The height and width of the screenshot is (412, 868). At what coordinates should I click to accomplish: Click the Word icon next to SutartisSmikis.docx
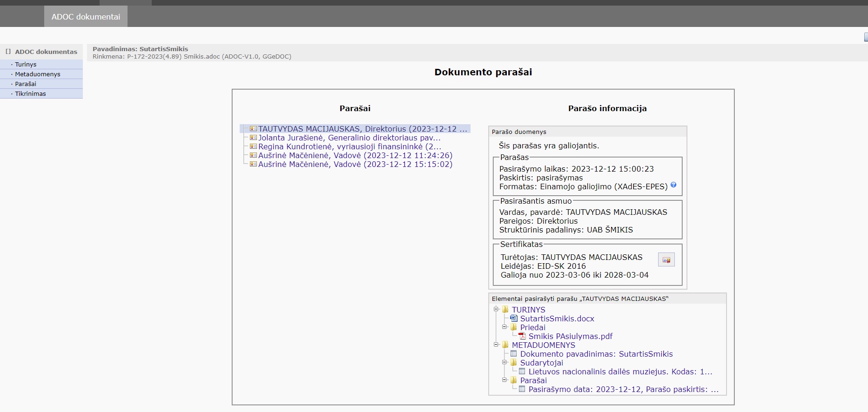(x=514, y=318)
